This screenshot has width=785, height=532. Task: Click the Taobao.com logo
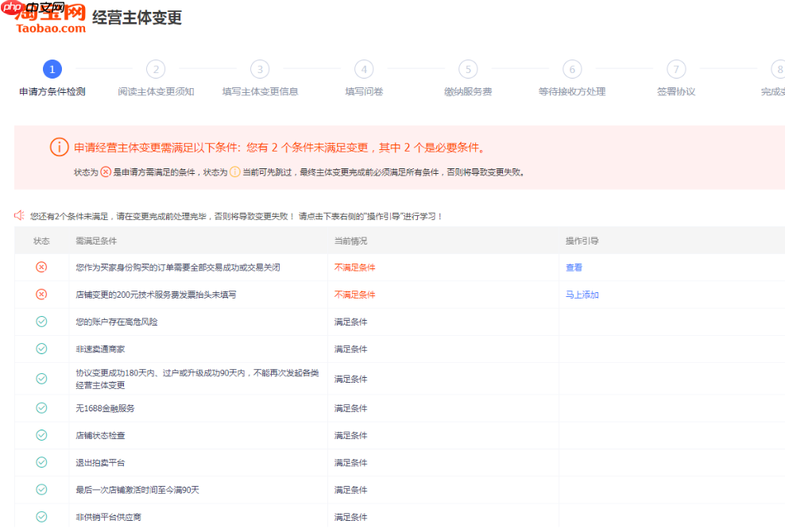tap(51, 19)
